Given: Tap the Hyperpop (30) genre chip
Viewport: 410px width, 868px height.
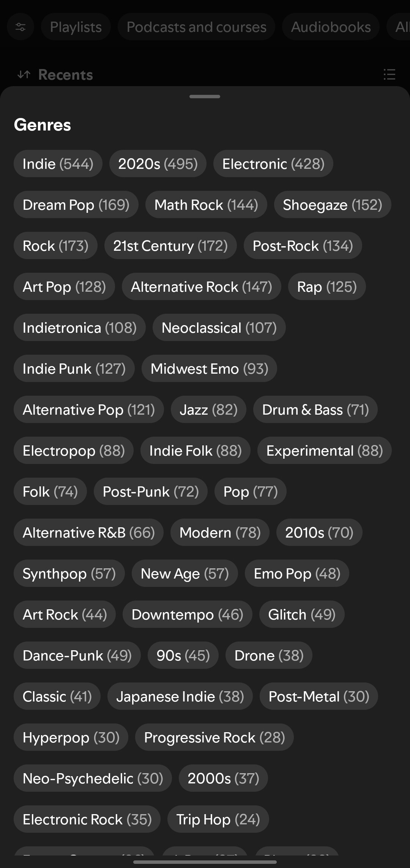Looking at the screenshot, I should [71, 737].
